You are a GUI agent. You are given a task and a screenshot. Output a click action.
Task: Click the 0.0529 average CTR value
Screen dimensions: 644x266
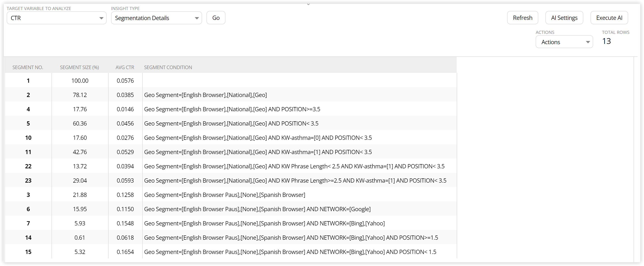coord(125,152)
